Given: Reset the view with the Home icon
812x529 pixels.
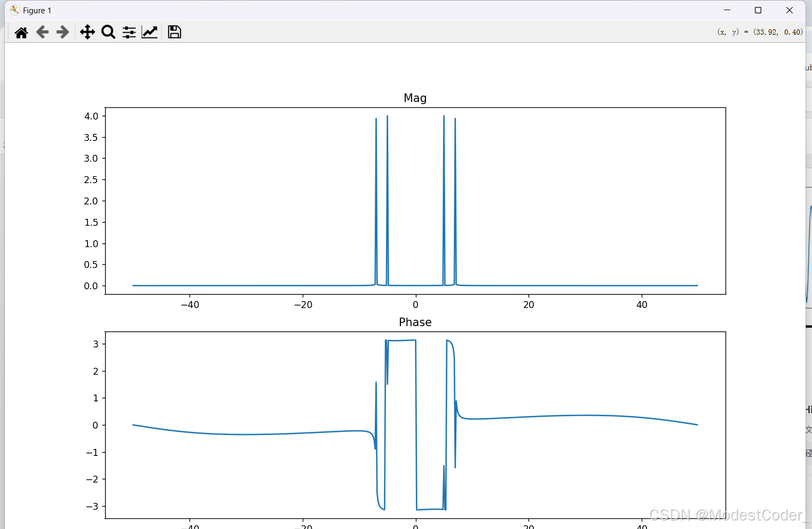Looking at the screenshot, I should pos(21,32).
